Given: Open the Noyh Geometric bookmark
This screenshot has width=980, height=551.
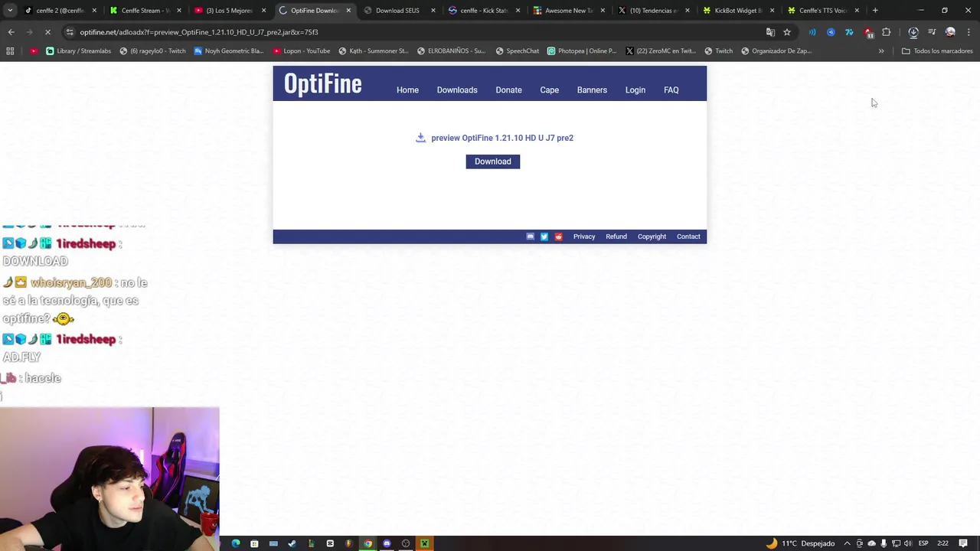Looking at the screenshot, I should 229,51.
